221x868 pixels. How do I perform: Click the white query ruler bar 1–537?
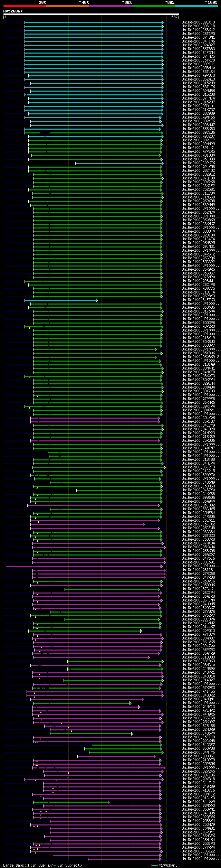pyautogui.click(x=91, y=14)
